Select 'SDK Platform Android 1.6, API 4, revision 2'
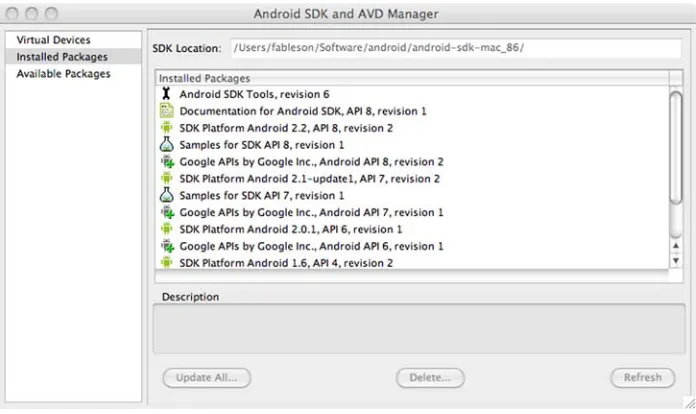Screen dimensions: 696x414 412,262
